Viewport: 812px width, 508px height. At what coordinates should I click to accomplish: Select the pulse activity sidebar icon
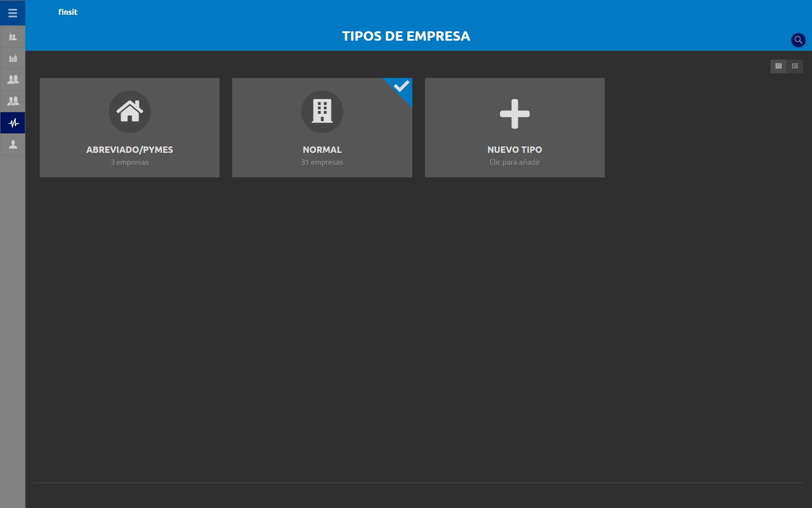click(x=13, y=123)
